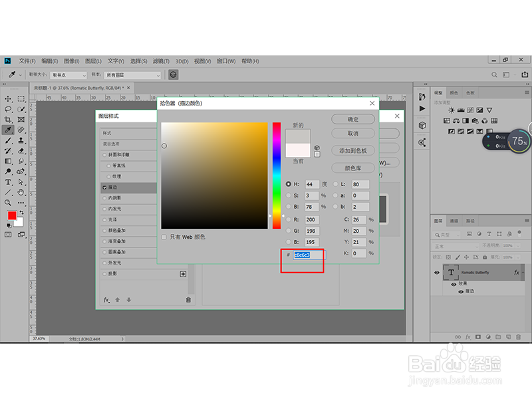This screenshot has height=399, width=532.
Task: Open blend mode 正常 dropdown
Action: point(456,246)
